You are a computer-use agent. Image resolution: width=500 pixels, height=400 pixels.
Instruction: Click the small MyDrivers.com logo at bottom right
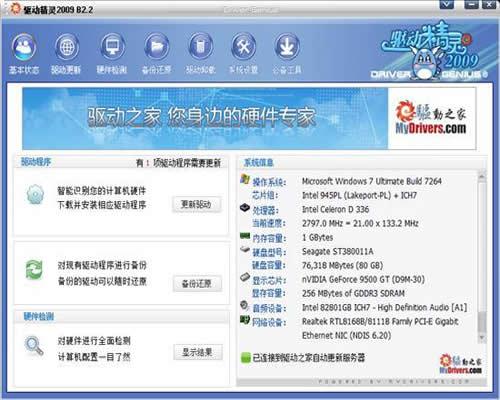tap(460, 364)
